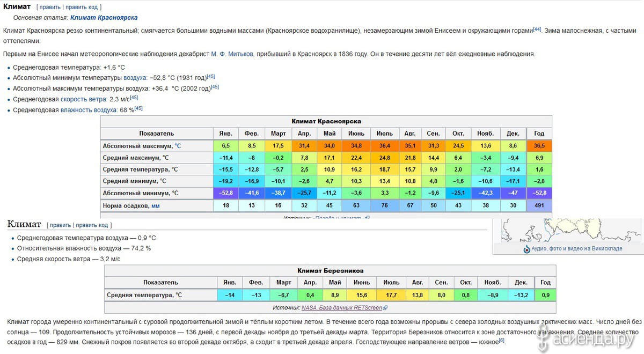This screenshot has width=644, height=354.
Task: Click 'Год' column header in Красноярск table
Action: [539, 134]
